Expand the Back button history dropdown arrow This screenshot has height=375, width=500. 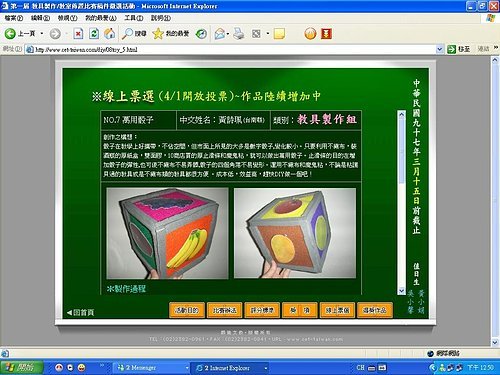click(42, 34)
